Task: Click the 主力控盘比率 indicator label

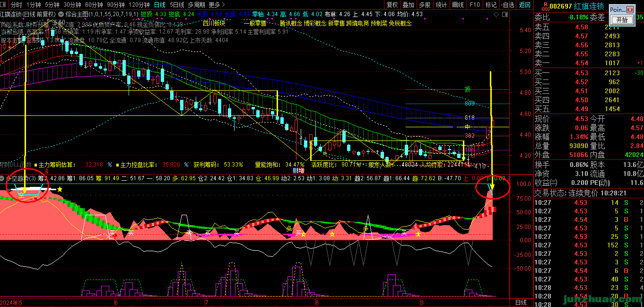Action: click(x=138, y=165)
